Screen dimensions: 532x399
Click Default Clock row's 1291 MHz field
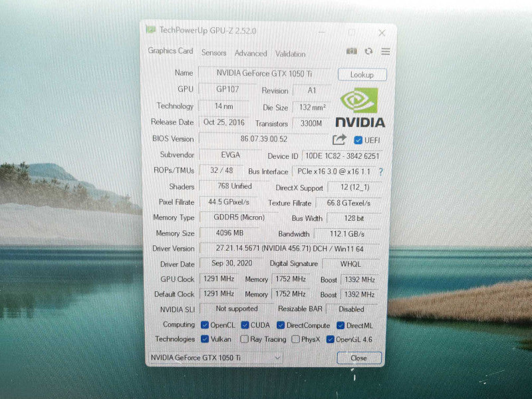pyautogui.click(x=219, y=293)
